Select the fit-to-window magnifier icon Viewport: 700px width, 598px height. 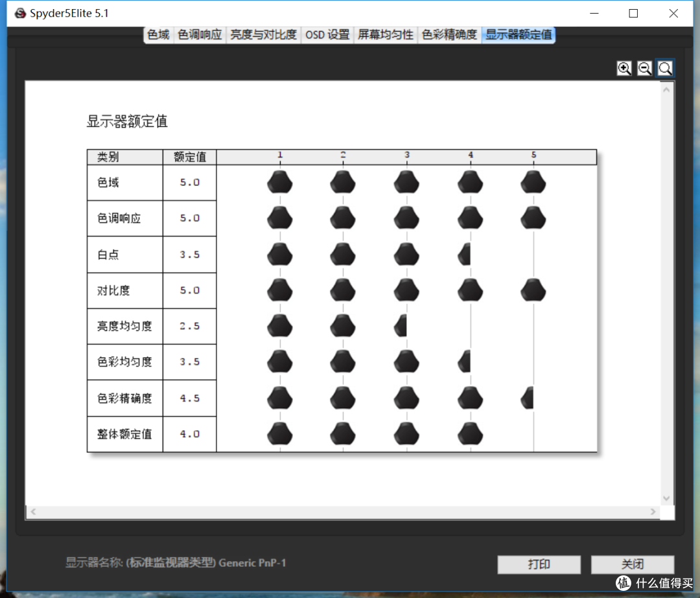point(665,69)
